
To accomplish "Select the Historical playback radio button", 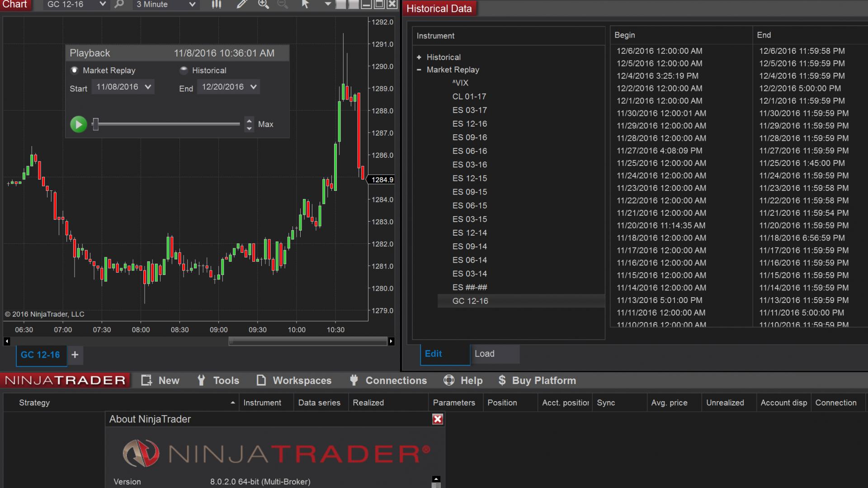I will point(184,70).
